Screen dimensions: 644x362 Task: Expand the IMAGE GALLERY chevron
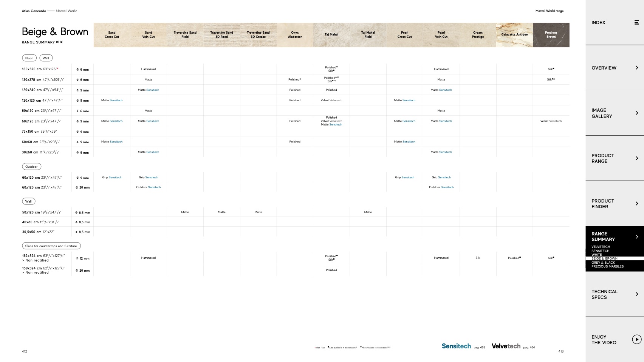(x=636, y=113)
